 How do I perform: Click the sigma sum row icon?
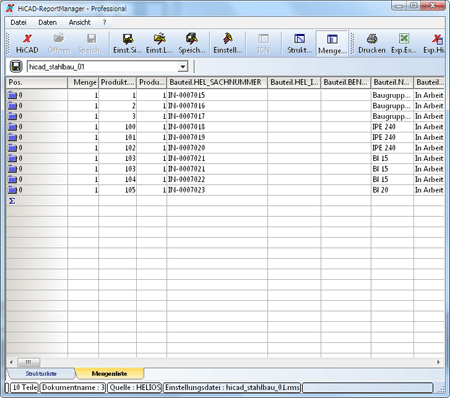click(x=12, y=201)
